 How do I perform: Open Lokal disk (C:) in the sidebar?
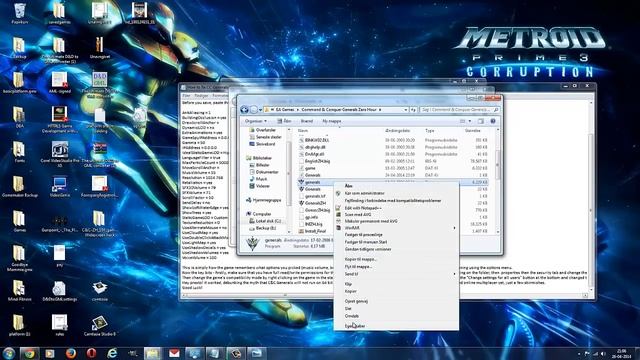click(x=265, y=221)
